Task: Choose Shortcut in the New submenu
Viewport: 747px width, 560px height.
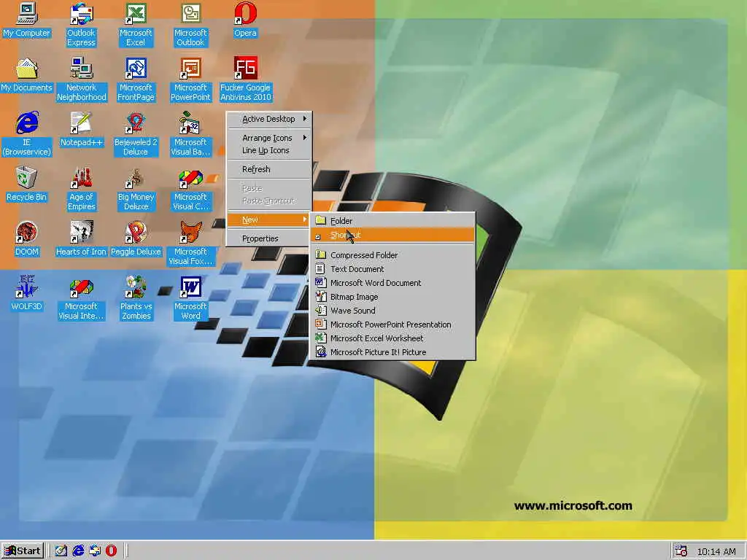Action: click(393, 235)
